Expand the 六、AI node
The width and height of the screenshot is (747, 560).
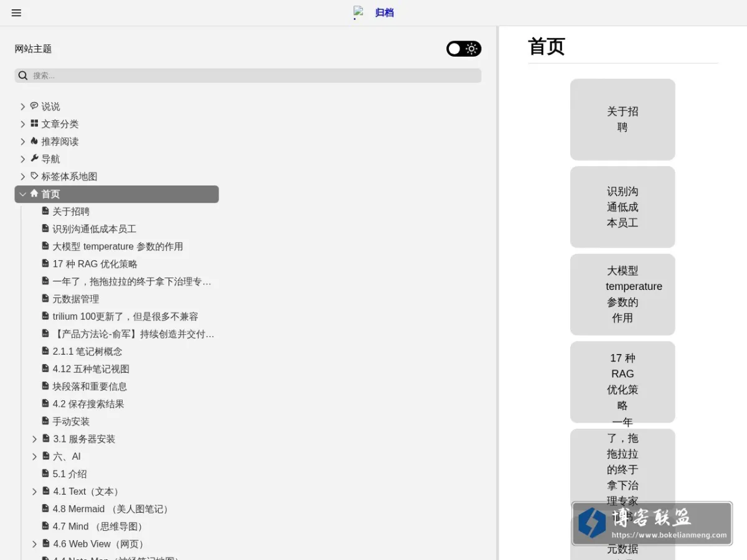pyautogui.click(x=35, y=457)
